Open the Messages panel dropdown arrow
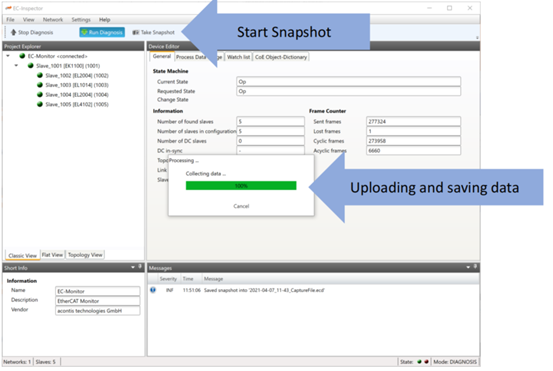This screenshot has height=371, width=553. 468,267
